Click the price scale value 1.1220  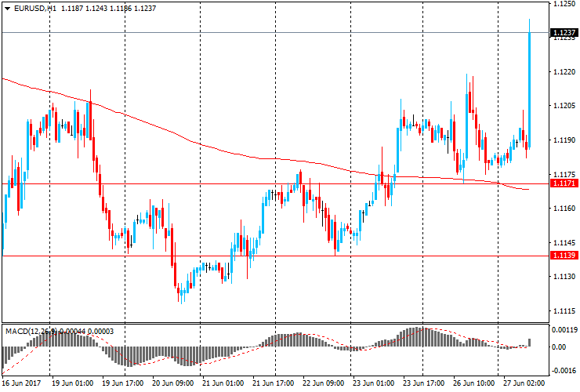(564, 72)
